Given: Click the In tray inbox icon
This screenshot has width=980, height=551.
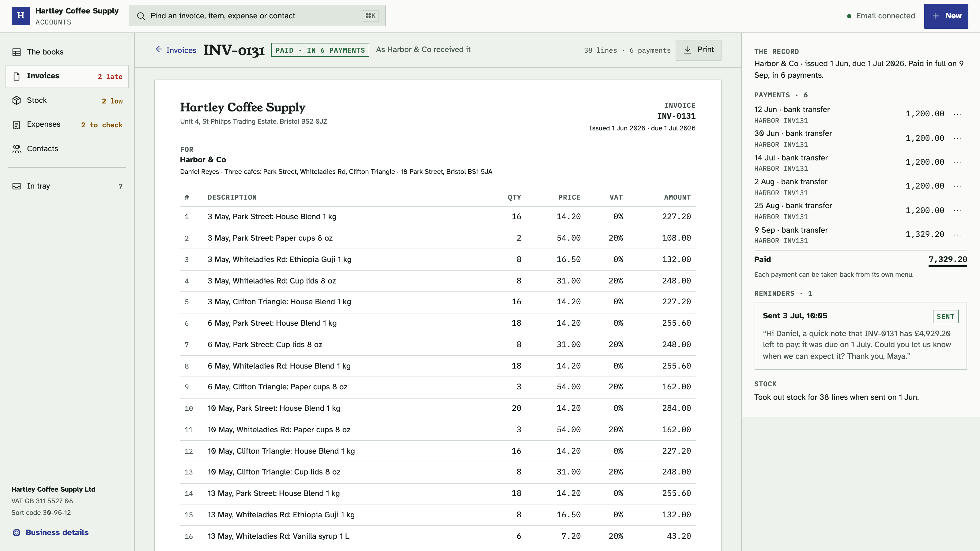Looking at the screenshot, I should point(16,186).
